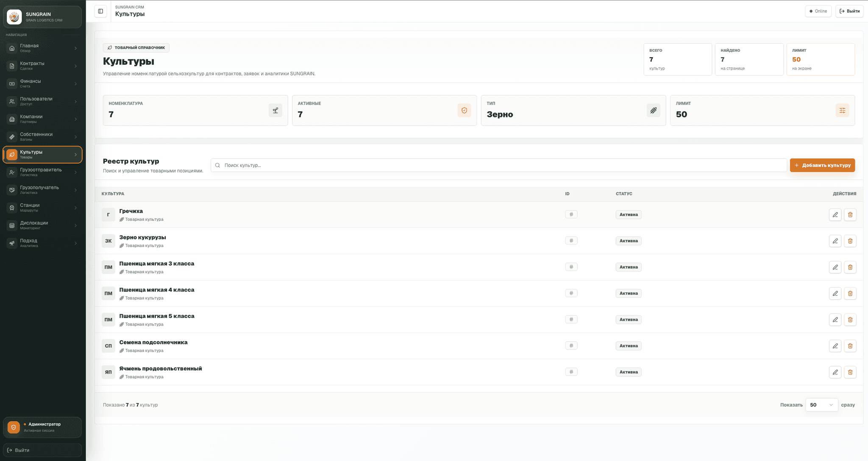
Task: Edit Семена подсолнечника entry
Action: pos(835,346)
